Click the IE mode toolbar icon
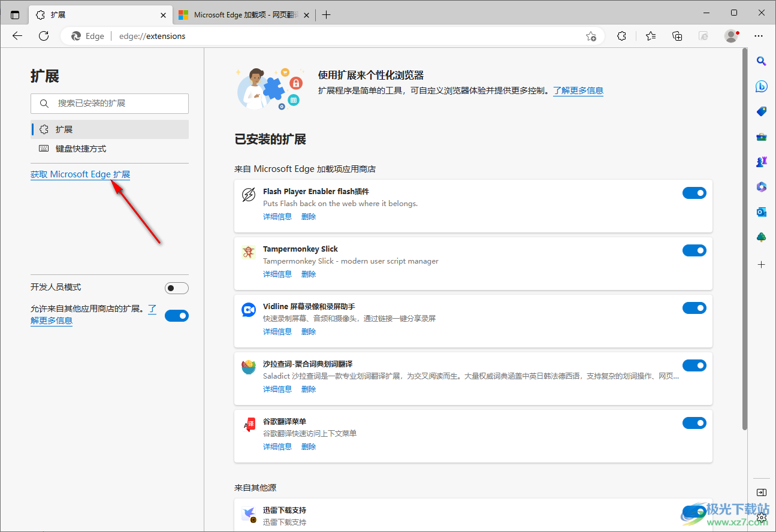The height and width of the screenshot is (532, 776). click(x=703, y=36)
